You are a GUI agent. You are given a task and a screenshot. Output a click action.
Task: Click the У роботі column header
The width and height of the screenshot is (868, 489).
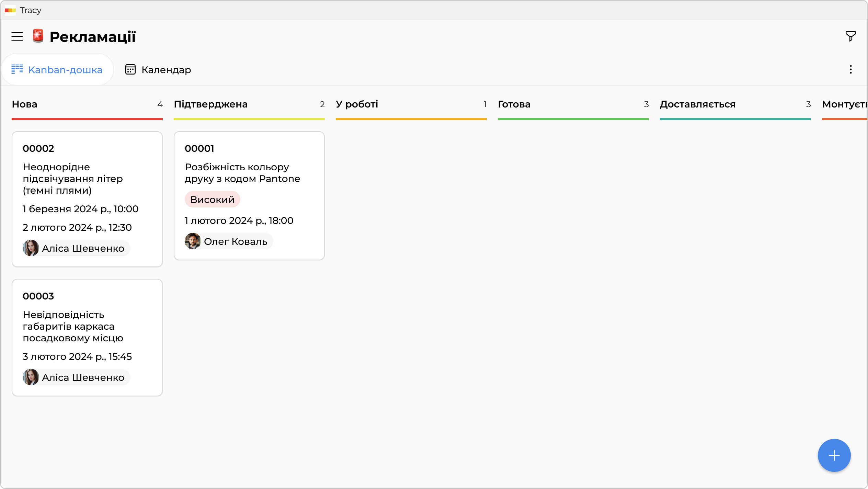[x=357, y=104]
